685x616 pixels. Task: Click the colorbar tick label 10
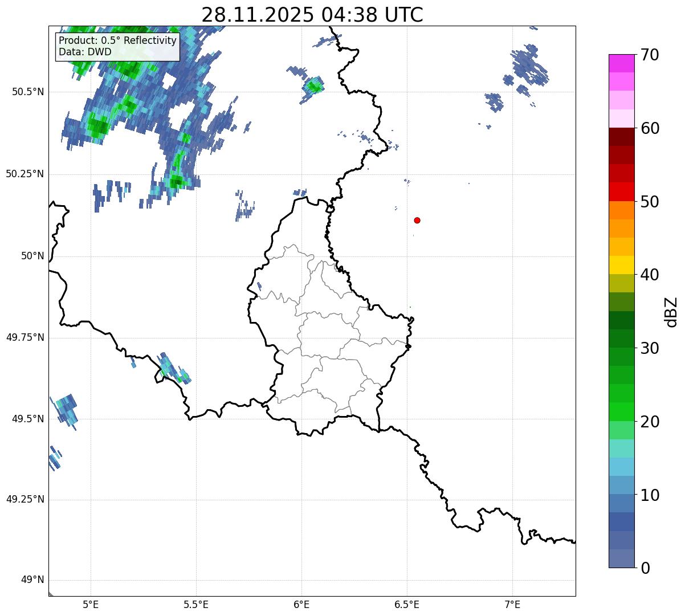(650, 495)
